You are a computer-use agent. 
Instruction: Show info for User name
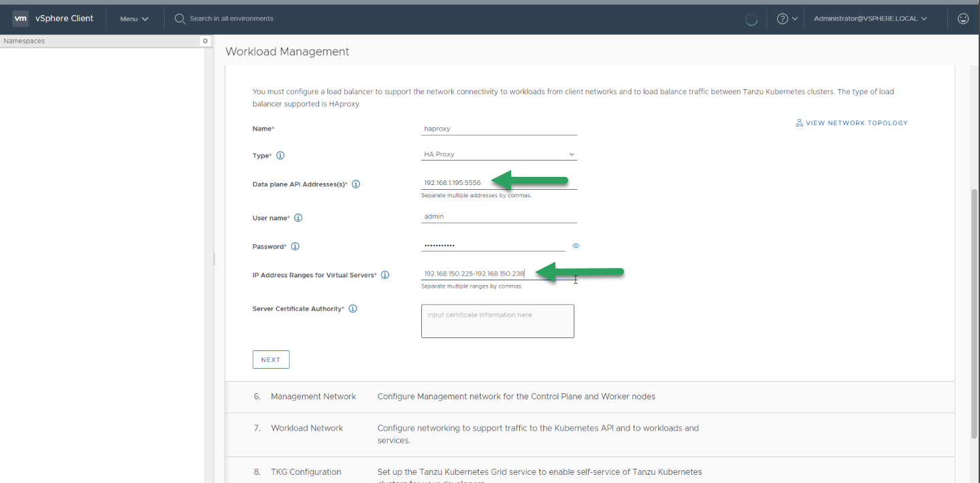point(298,218)
